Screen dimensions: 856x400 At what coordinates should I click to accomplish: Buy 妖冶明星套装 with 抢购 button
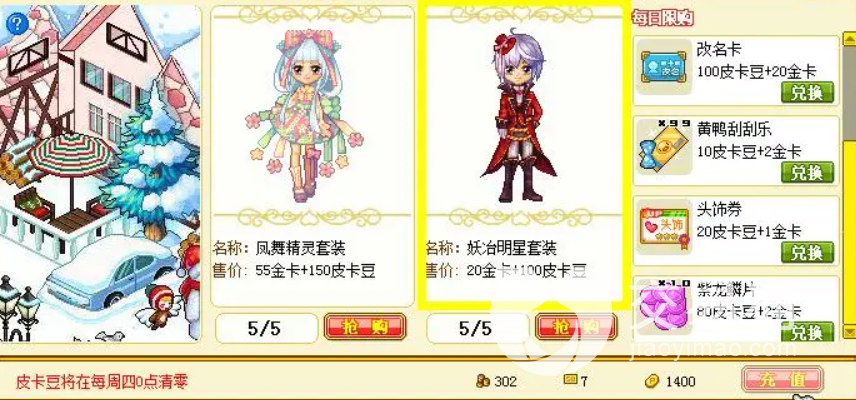tap(576, 327)
